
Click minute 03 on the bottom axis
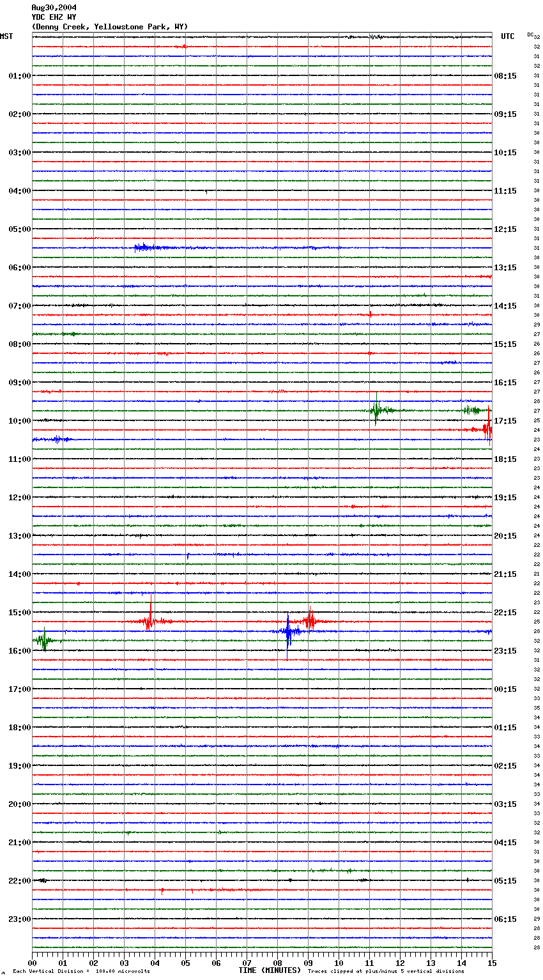pyautogui.click(x=124, y=963)
